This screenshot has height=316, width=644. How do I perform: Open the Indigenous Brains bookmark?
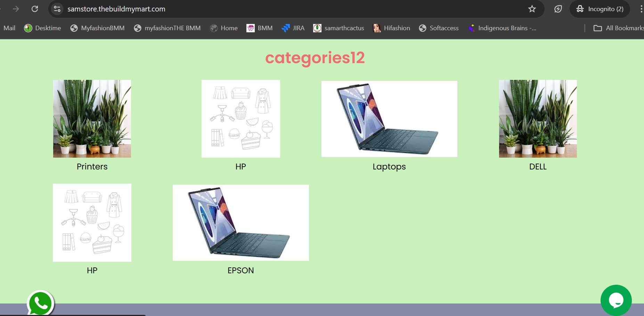click(x=502, y=28)
